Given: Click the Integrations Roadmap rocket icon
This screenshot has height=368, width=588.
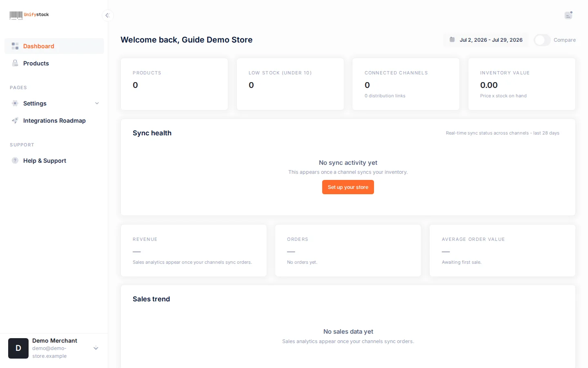Looking at the screenshot, I should [15, 121].
